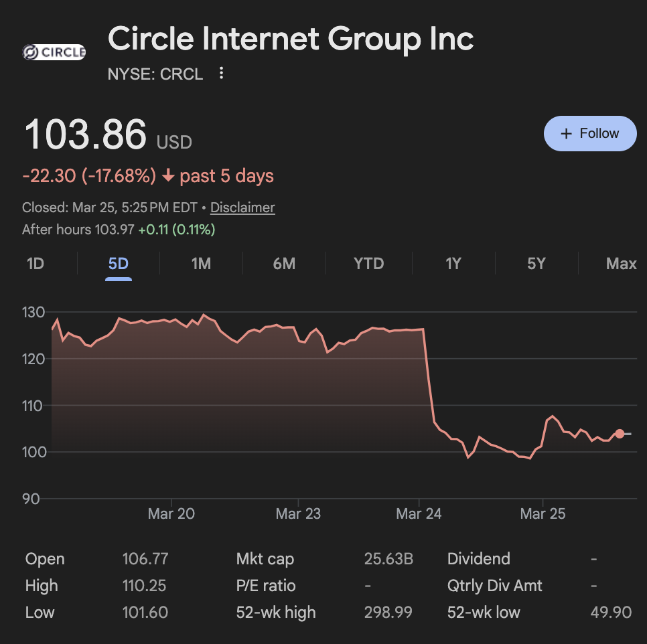The image size is (647, 644).
Task: Click the Follow button
Action: 589,133
